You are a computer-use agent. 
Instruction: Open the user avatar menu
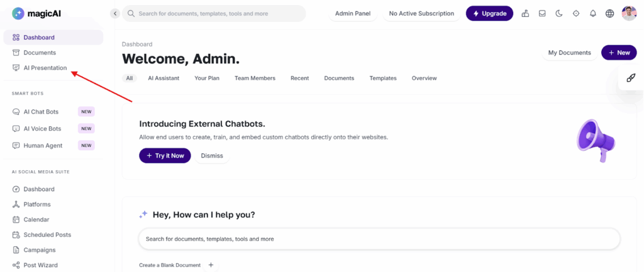(629, 13)
